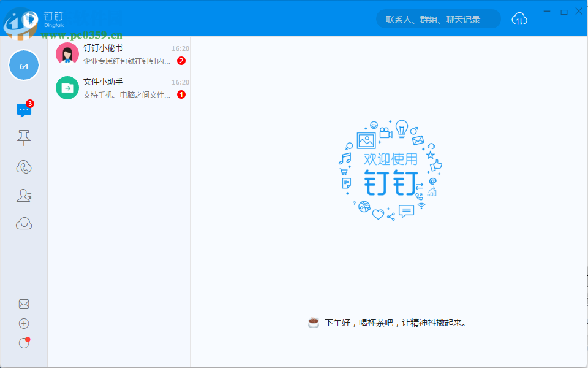
Task: Click the message preview 企业专属红包就在钉钉内...
Action: click(x=127, y=61)
